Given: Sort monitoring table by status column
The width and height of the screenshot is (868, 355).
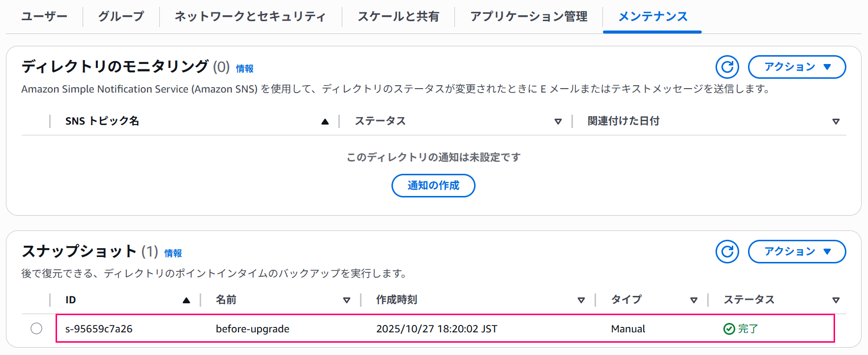Looking at the screenshot, I should pyautogui.click(x=558, y=122).
